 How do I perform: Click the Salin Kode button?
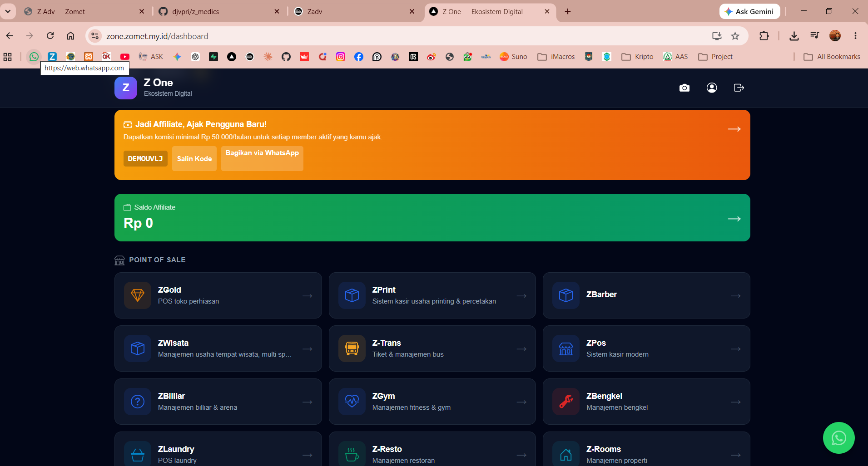(194, 158)
